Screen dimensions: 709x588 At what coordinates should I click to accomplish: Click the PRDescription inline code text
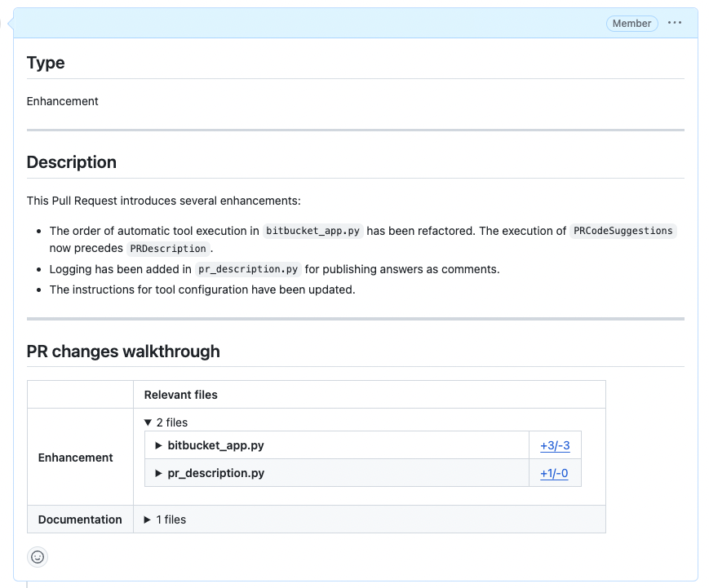pos(168,248)
